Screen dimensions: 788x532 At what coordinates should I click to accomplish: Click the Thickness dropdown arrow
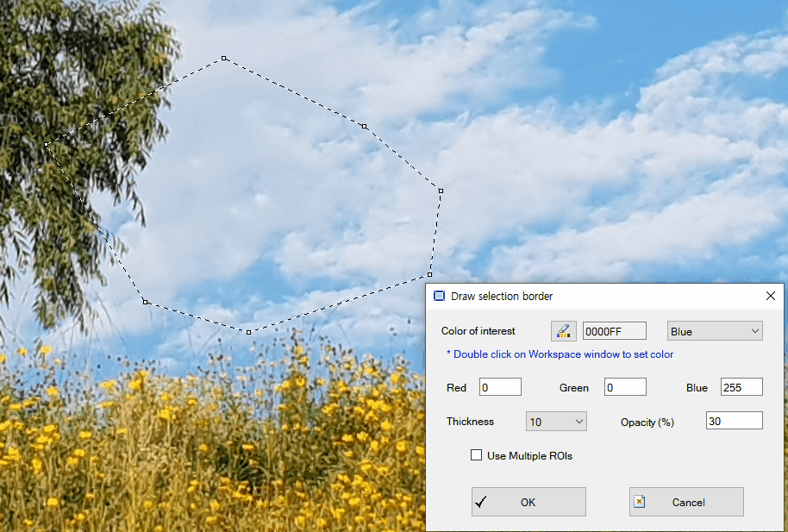coord(578,422)
